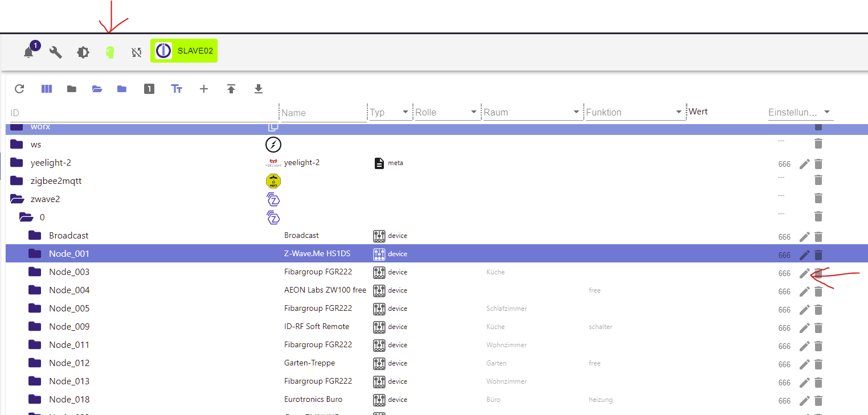This screenshot has width=868, height=415.
Task: Select the Node_018 tree row
Action: click(x=436, y=399)
